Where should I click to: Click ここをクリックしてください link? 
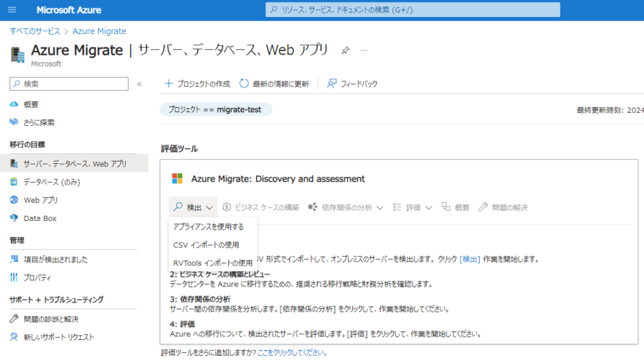tap(292, 353)
